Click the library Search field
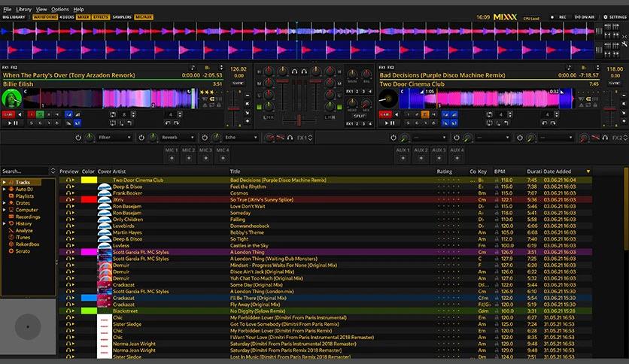This screenshot has width=629, height=364. 26,171
